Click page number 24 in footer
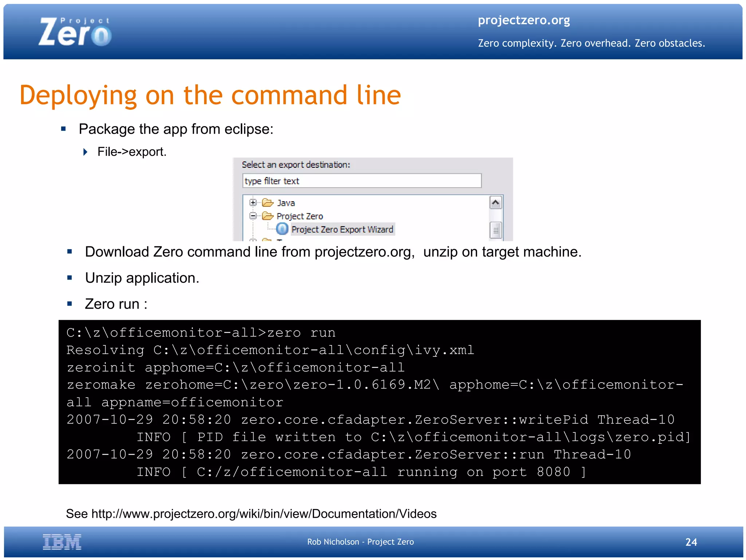 (691, 542)
